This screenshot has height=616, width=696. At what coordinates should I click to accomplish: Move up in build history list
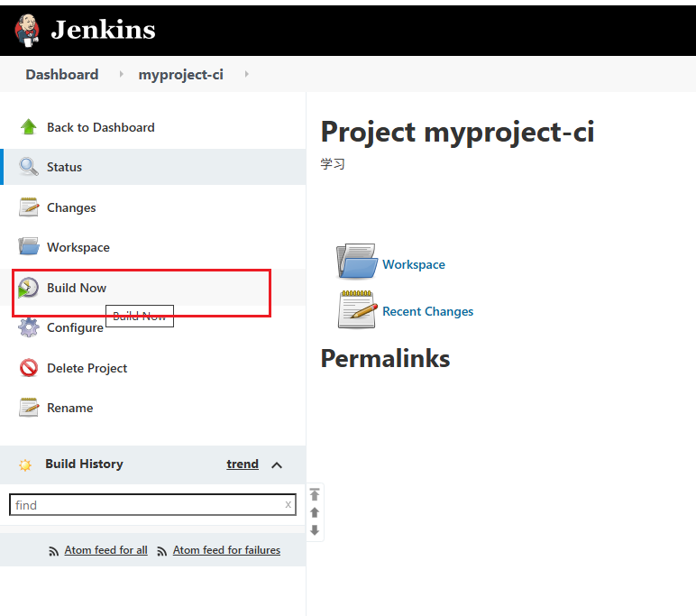tap(315, 512)
